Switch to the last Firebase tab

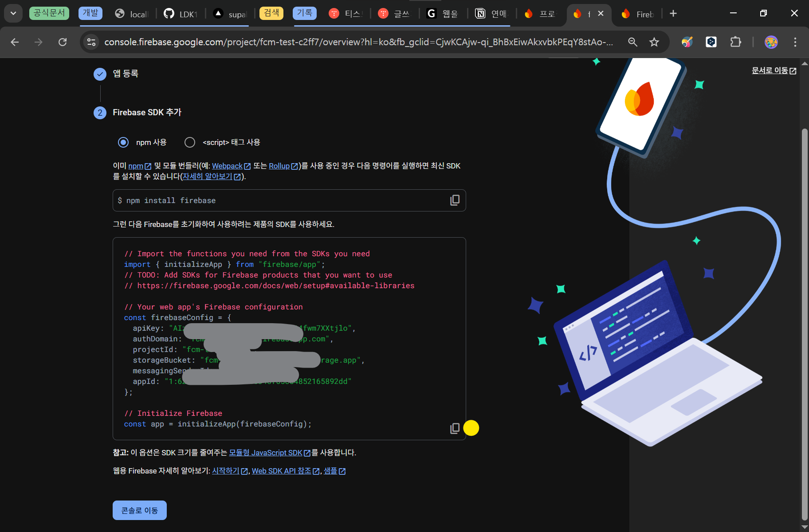(x=638, y=14)
